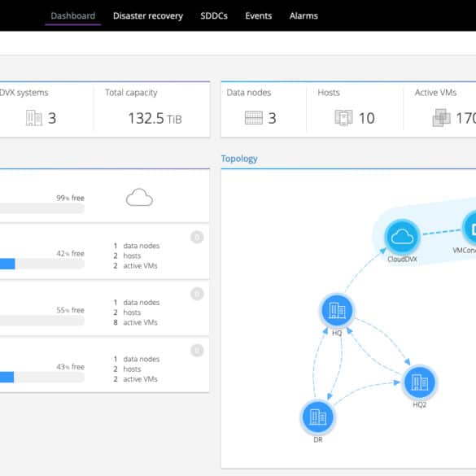This screenshot has height=476, width=476.
Task: Click the HQ2 label text
Action: click(x=420, y=404)
